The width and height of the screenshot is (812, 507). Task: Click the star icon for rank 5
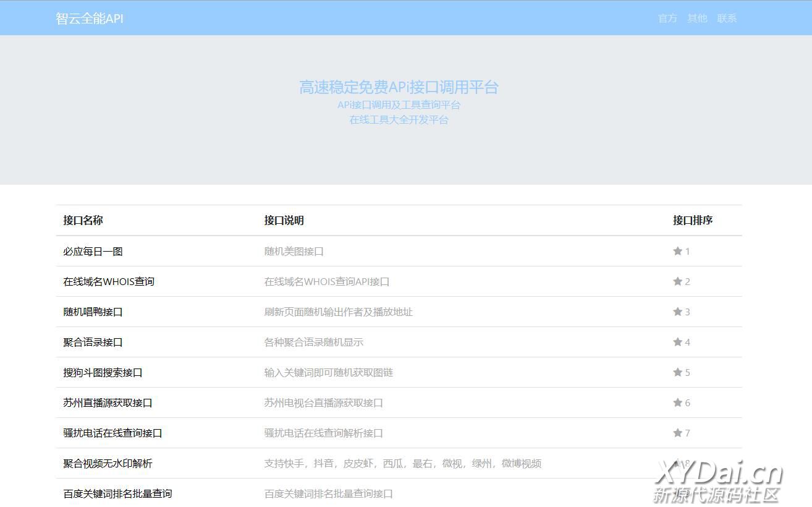point(677,372)
